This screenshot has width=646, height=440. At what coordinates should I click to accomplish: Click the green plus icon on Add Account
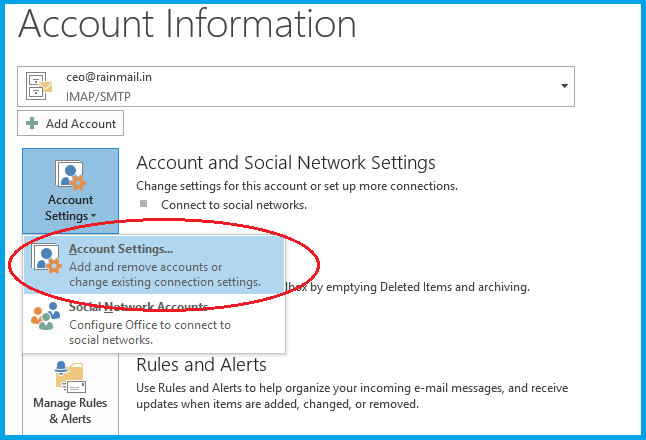pos(32,123)
